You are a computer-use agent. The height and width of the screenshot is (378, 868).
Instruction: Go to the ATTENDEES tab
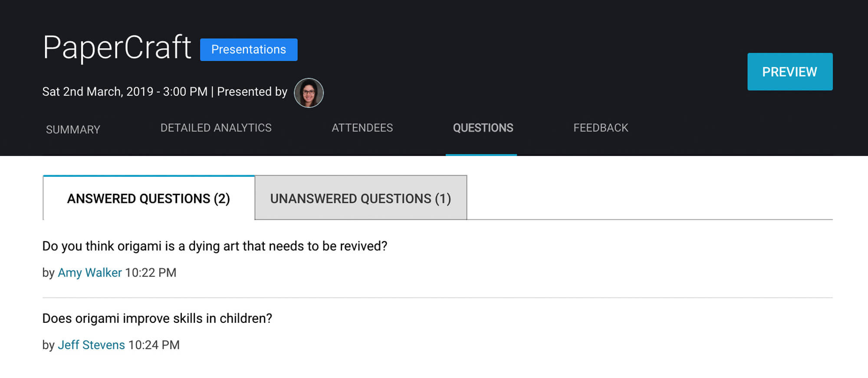click(x=362, y=128)
